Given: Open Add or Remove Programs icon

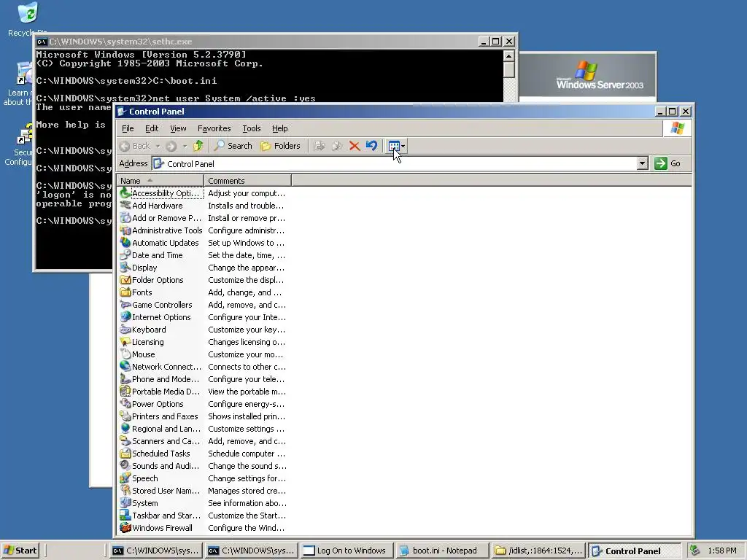Looking at the screenshot, I should [125, 217].
